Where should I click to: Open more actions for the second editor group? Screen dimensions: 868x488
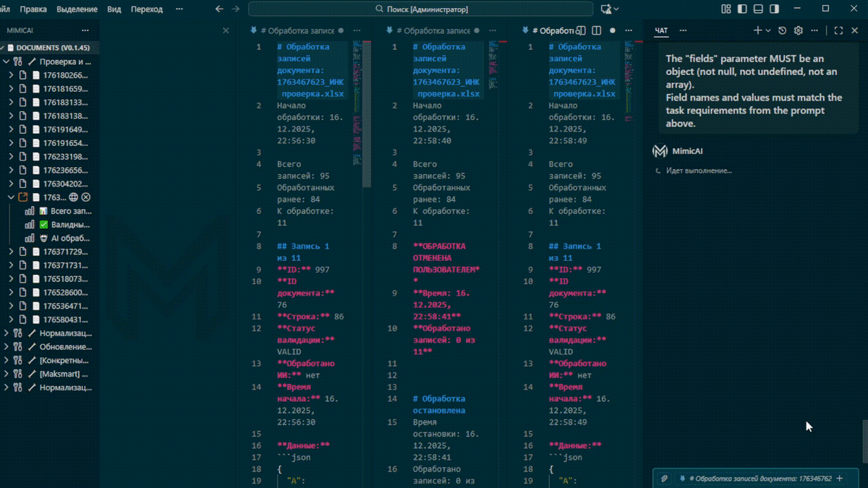pyautogui.click(x=493, y=31)
